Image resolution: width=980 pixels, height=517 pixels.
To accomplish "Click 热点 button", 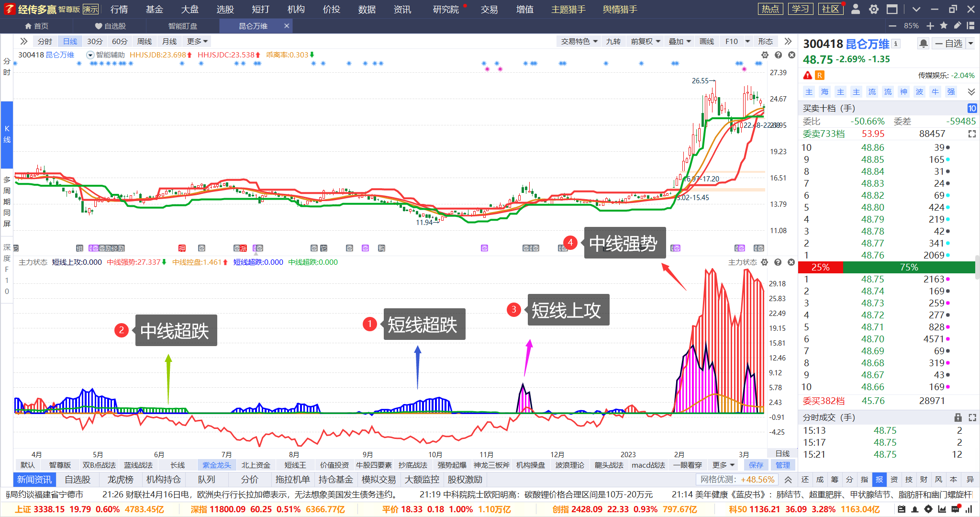I will point(770,9).
